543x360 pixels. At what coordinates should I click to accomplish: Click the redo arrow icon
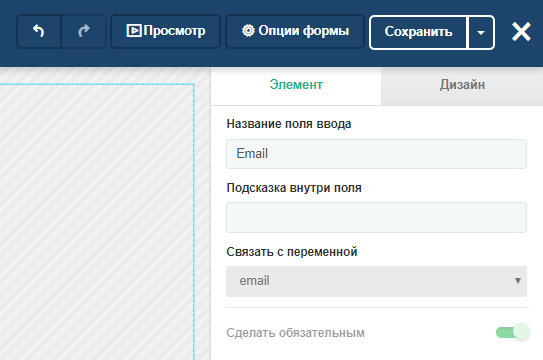[x=84, y=32]
